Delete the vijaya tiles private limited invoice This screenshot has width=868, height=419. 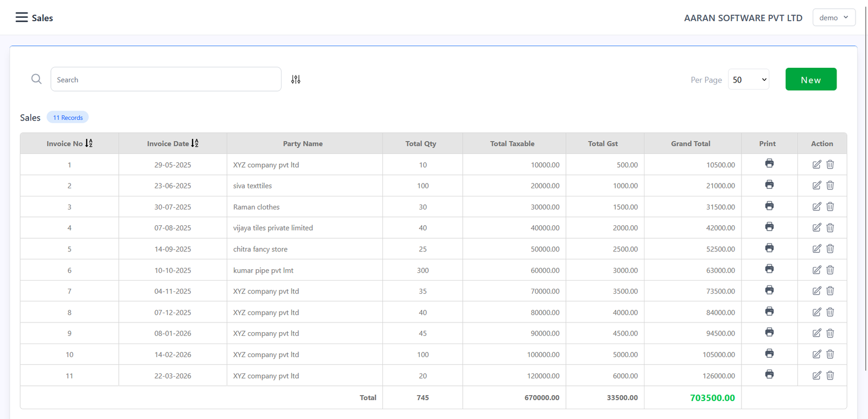click(830, 228)
